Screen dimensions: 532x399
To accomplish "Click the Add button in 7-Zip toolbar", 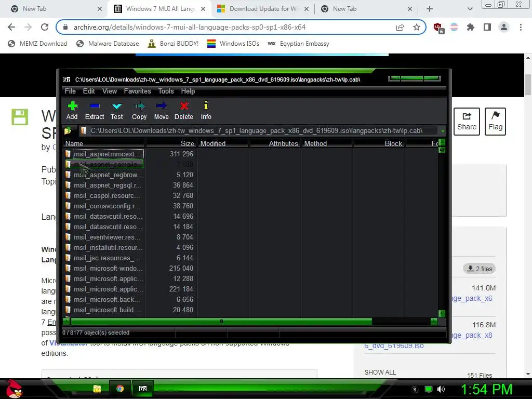I will pyautogui.click(x=72, y=110).
